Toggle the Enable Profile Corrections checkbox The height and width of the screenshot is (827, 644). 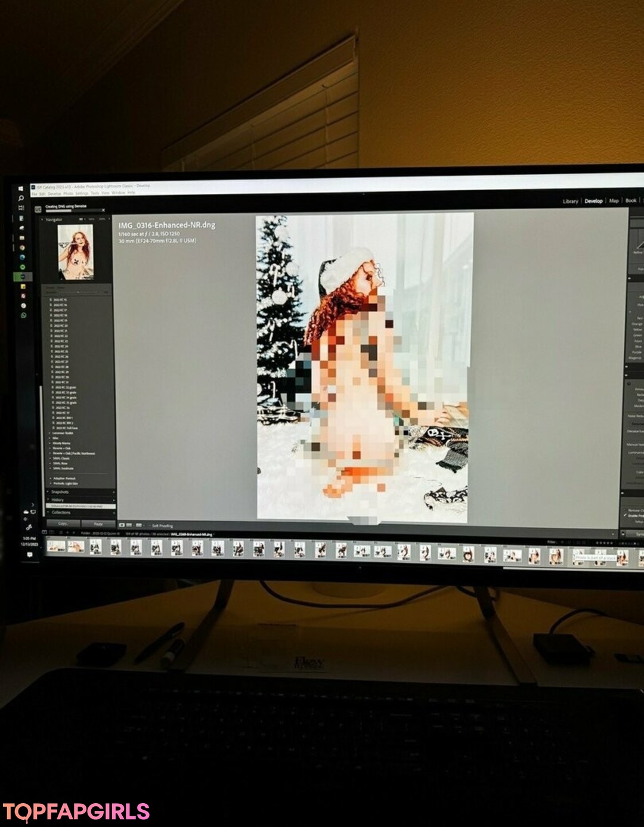point(626,515)
